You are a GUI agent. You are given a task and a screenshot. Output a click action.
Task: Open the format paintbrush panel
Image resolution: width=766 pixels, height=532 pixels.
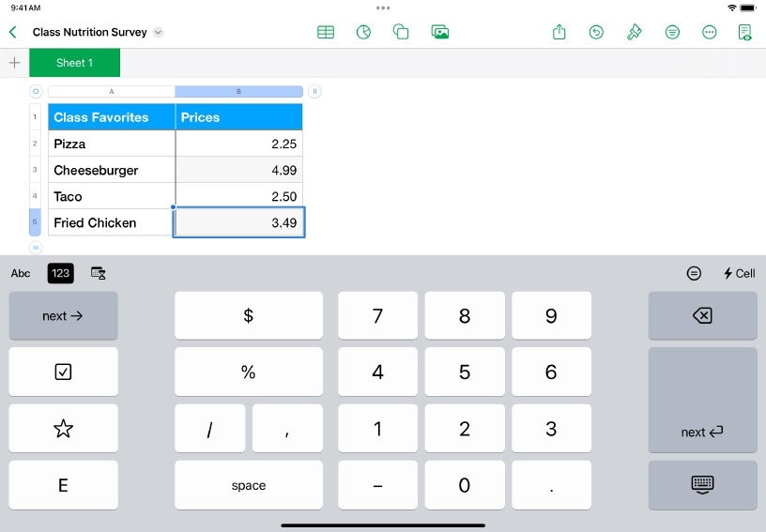pyautogui.click(x=635, y=32)
